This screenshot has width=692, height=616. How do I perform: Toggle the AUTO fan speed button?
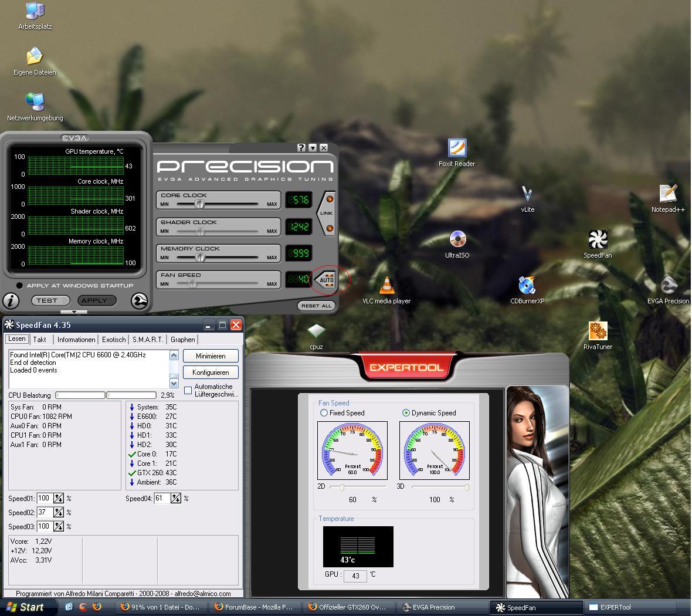(327, 280)
